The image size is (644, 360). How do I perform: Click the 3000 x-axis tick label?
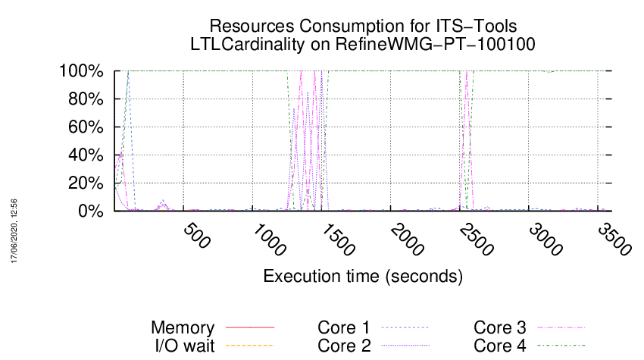coord(545,239)
